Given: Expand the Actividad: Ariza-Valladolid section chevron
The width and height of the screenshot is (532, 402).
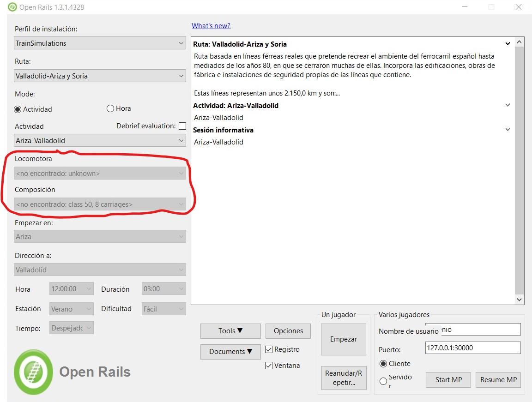Looking at the screenshot, I should pyautogui.click(x=508, y=105).
